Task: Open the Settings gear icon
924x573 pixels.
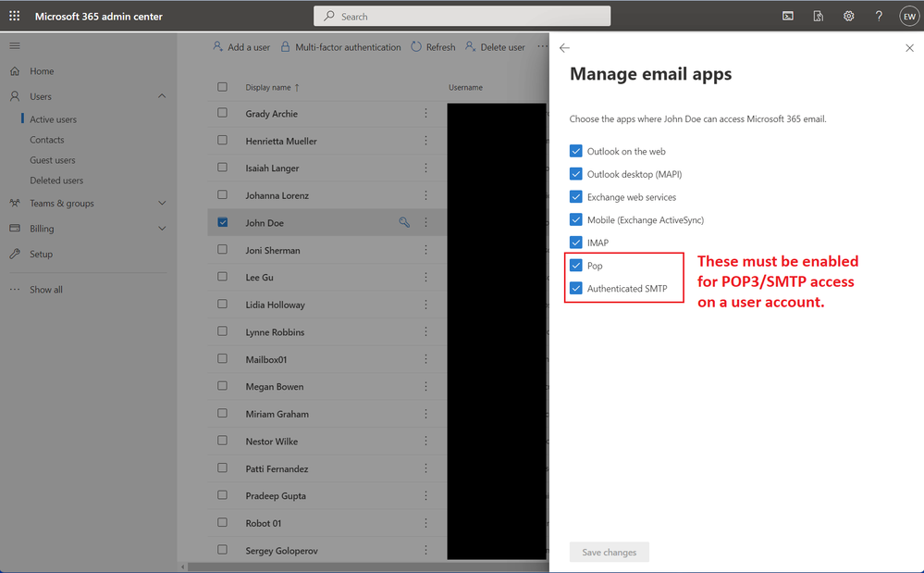Action: (x=848, y=16)
